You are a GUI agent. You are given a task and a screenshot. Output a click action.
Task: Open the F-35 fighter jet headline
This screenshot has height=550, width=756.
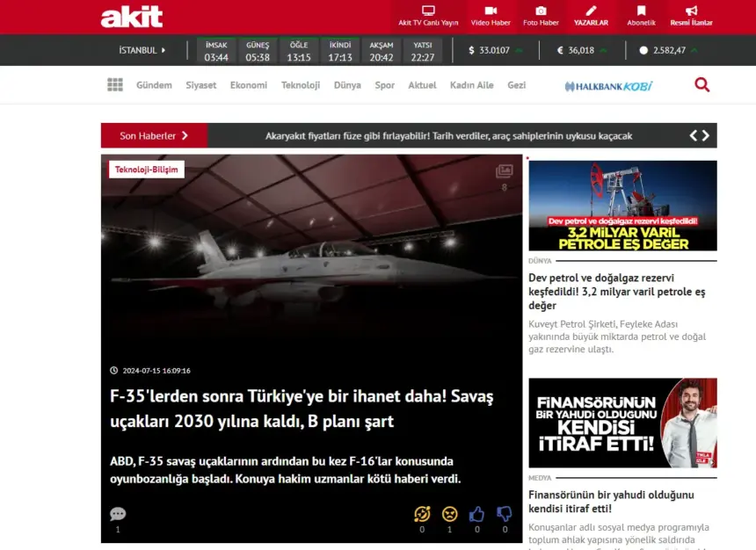coord(302,409)
